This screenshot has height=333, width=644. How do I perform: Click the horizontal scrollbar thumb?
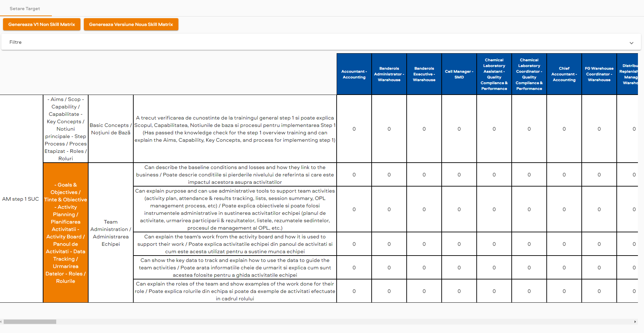pyautogui.click(x=30, y=322)
